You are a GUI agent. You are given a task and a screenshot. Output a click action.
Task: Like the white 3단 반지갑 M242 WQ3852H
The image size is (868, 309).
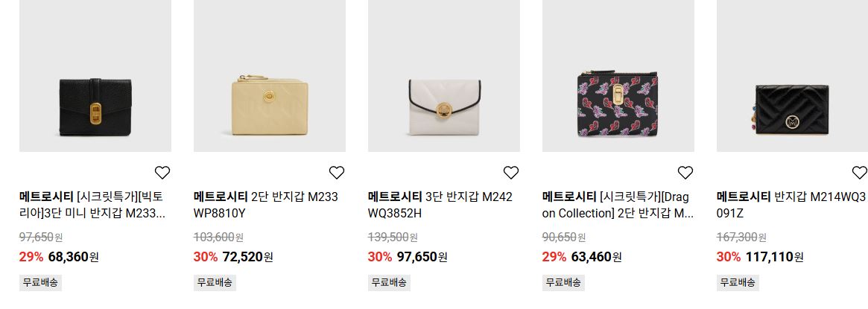pos(511,173)
